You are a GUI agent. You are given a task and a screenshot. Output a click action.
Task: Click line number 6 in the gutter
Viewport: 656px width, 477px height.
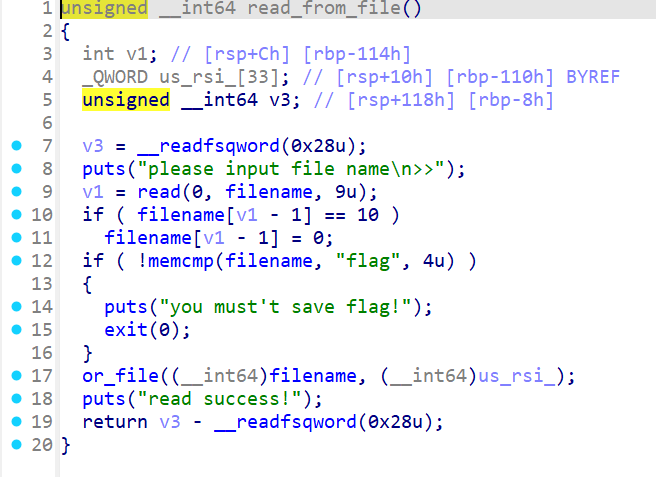(47, 123)
